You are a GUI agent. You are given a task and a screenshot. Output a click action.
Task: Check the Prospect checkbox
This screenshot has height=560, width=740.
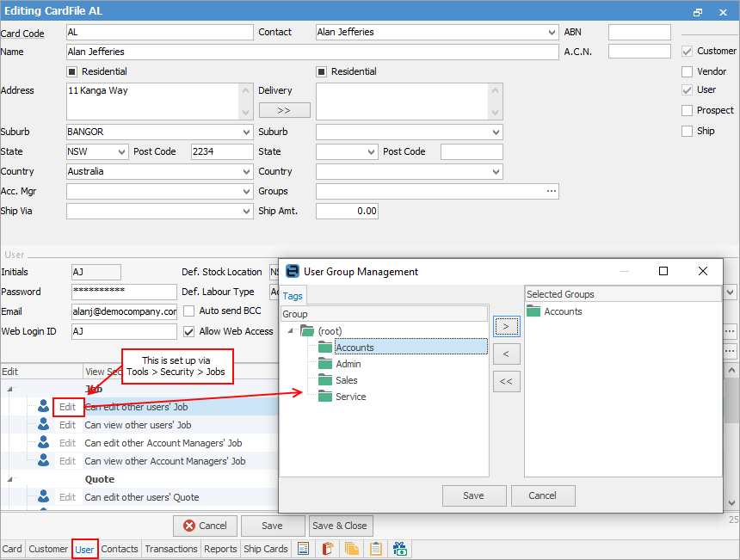point(688,110)
